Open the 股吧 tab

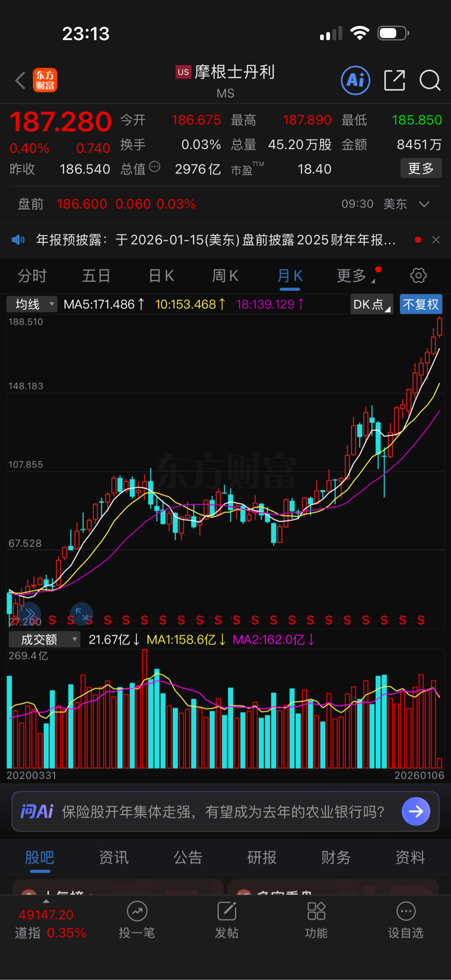40,857
